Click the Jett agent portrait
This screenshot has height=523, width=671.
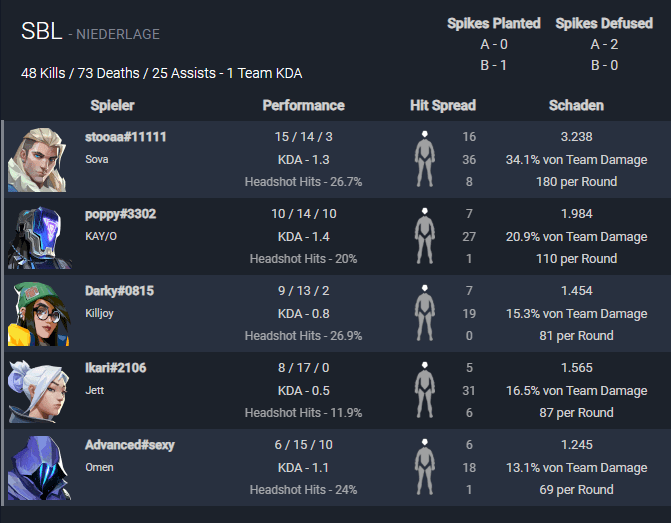click(39, 391)
